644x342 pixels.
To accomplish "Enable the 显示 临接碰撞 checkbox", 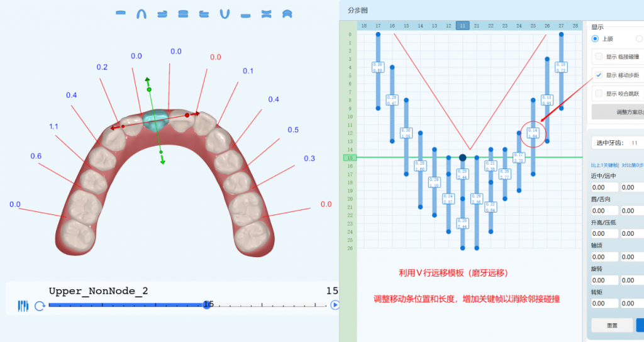I will tap(599, 57).
